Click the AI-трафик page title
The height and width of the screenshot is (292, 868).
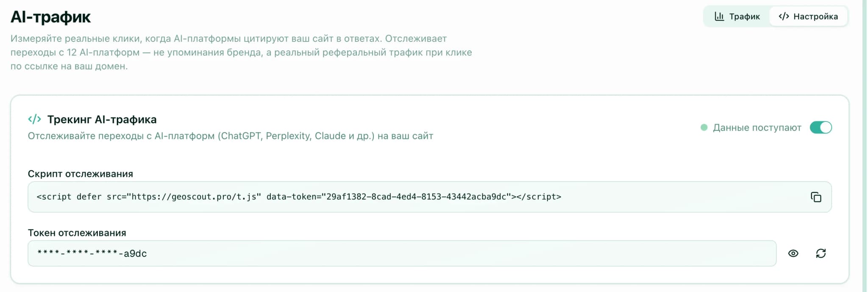[x=50, y=17]
